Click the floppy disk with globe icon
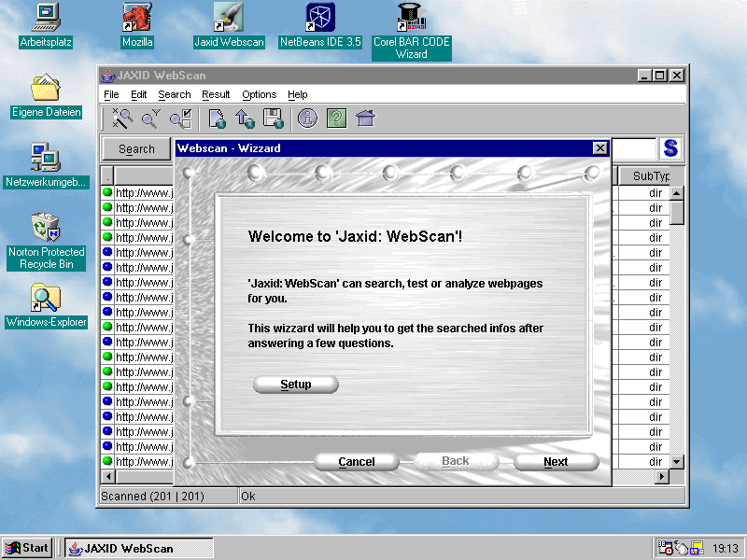 (x=274, y=119)
